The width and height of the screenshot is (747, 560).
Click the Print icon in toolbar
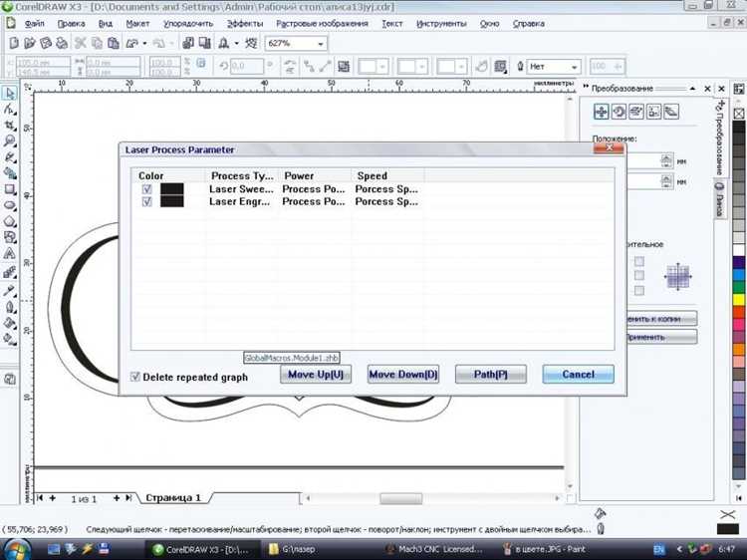[x=62, y=44]
